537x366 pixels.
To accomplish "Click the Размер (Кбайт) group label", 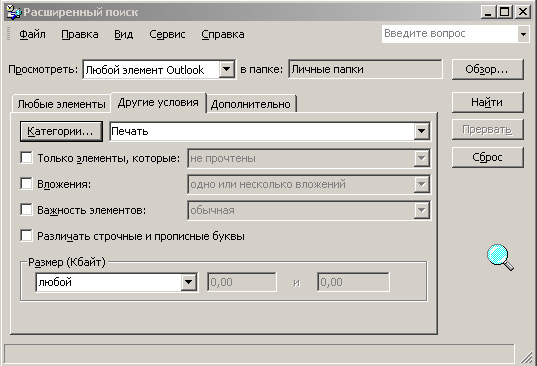I will 67,262.
